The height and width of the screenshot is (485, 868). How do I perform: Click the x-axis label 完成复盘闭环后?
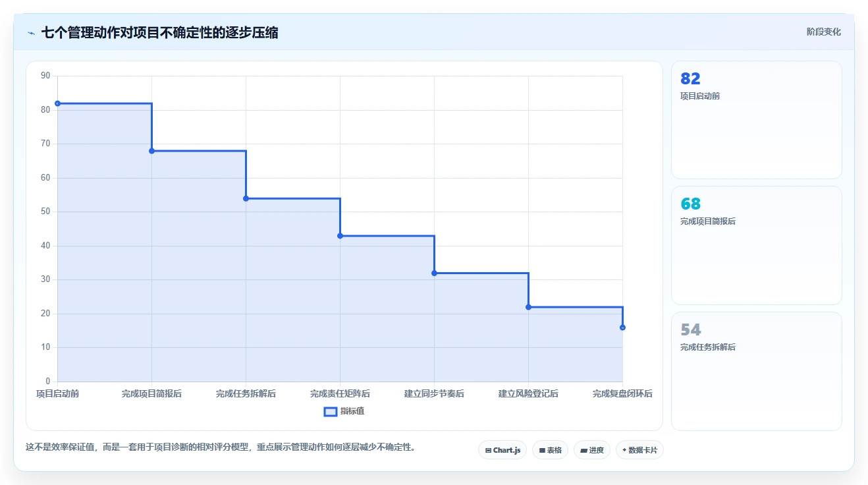coord(622,393)
